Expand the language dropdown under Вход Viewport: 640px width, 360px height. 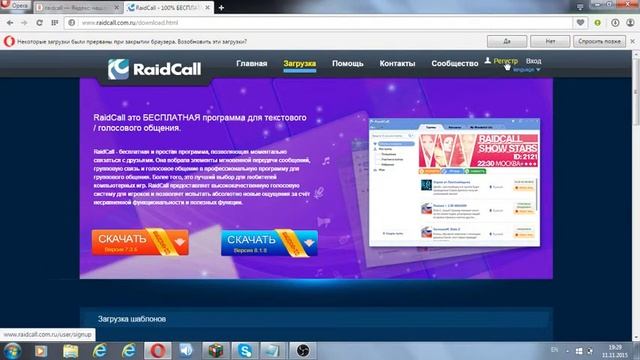click(527, 70)
